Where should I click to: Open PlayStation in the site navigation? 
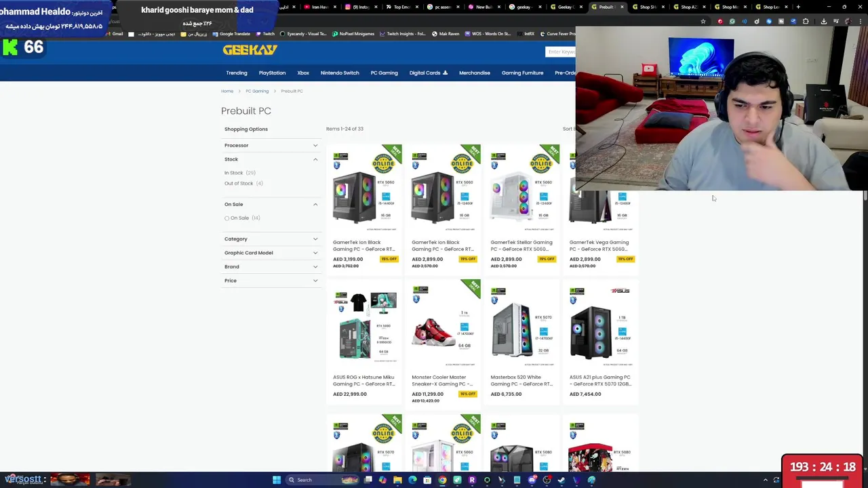[x=272, y=73]
